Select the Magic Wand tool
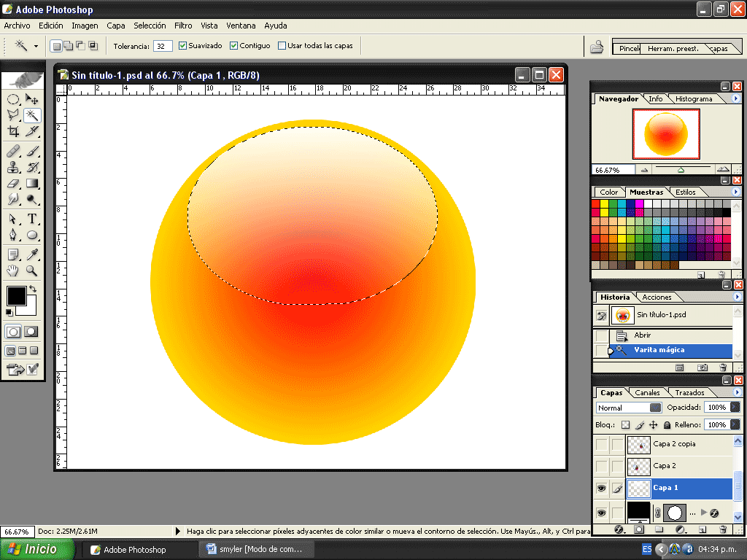Screen dimensions: 747x560 coord(34,115)
